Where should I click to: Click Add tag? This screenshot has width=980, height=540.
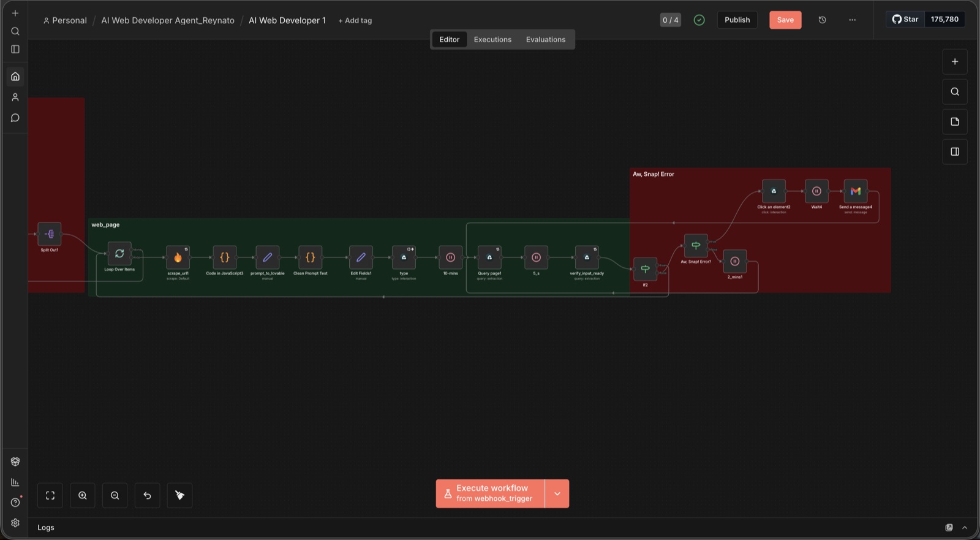coord(355,20)
